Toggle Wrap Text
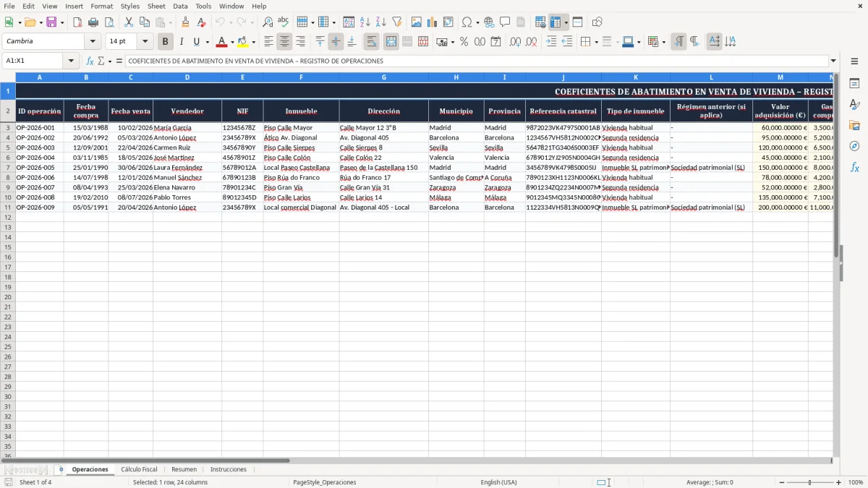 tap(372, 42)
